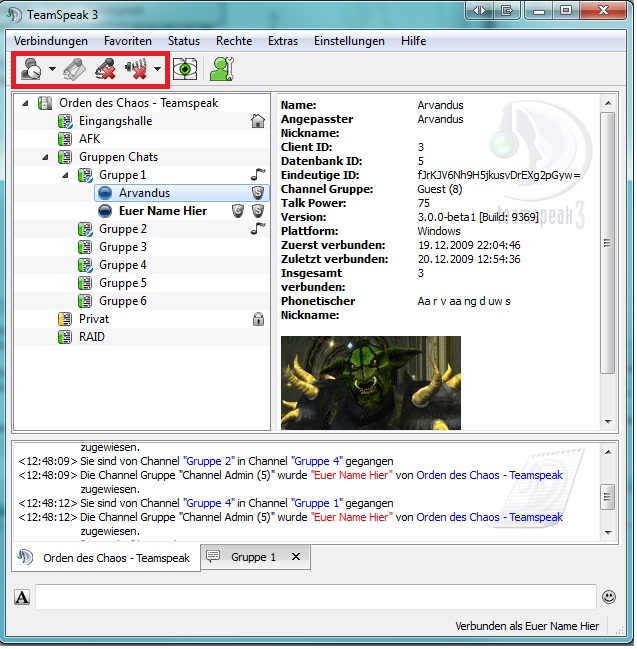Select the Gruppen Chats channel
This screenshot has height=649, width=637.
tap(118, 157)
